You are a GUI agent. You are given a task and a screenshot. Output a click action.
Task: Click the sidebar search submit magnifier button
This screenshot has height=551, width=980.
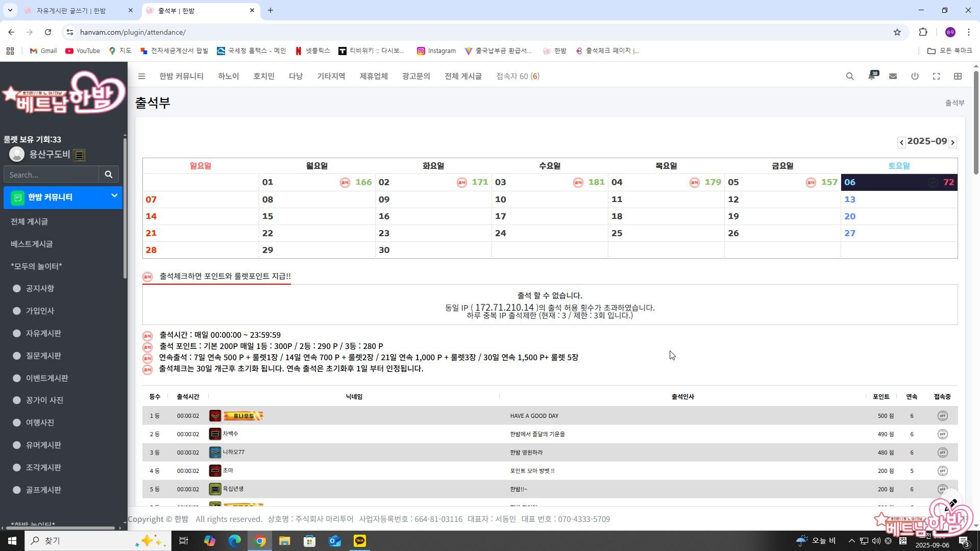point(109,174)
